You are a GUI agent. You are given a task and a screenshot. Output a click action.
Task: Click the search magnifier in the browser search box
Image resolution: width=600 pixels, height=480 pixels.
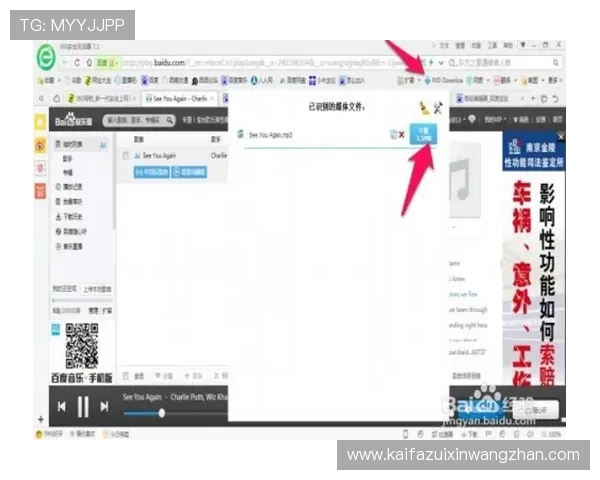556,62
